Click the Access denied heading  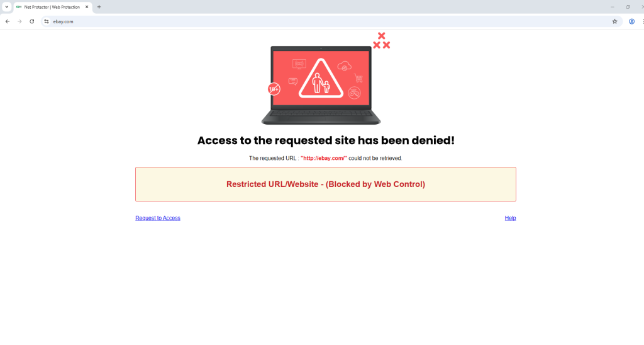click(326, 140)
